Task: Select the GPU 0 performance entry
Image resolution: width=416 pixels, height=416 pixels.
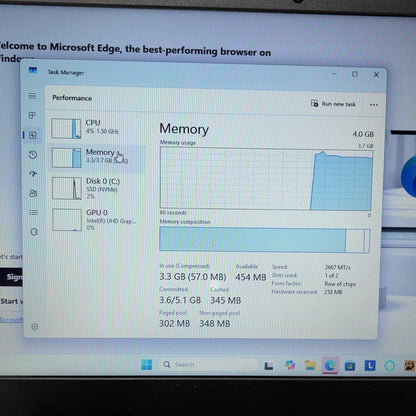Action: pos(98,220)
